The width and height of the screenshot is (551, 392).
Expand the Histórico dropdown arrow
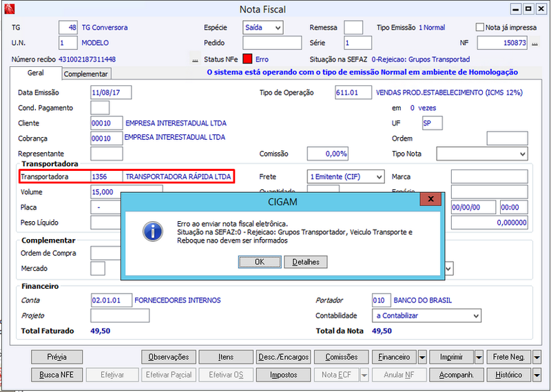pos(537,375)
